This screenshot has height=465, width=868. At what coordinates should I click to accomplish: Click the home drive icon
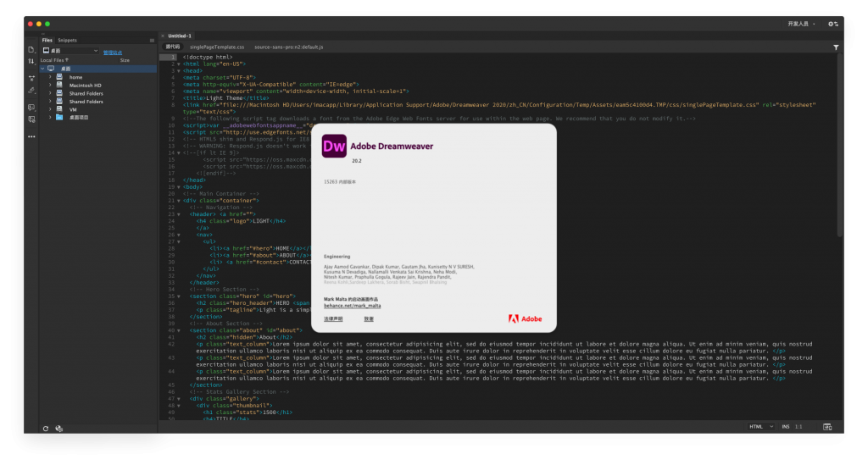(x=59, y=77)
